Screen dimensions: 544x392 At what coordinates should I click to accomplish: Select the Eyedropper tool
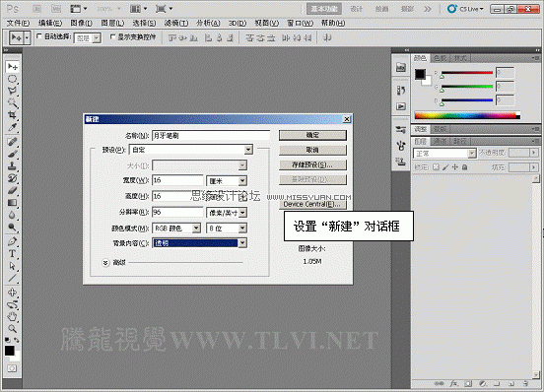click(13, 127)
